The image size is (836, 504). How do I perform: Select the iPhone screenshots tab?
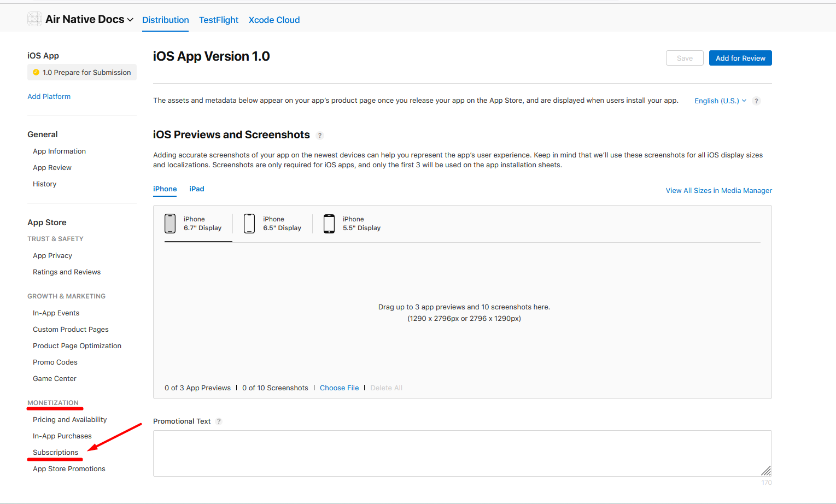(x=165, y=189)
